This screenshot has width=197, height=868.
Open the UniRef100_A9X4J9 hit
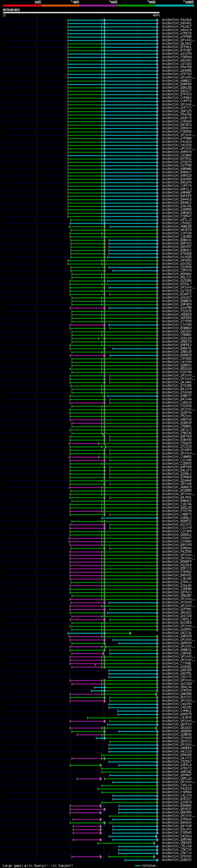point(177,30)
